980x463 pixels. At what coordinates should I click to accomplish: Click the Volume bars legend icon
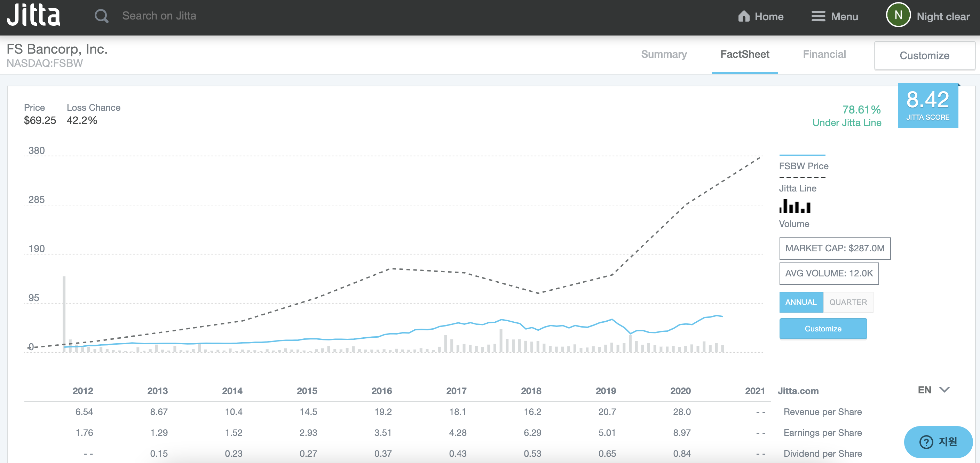pos(795,206)
